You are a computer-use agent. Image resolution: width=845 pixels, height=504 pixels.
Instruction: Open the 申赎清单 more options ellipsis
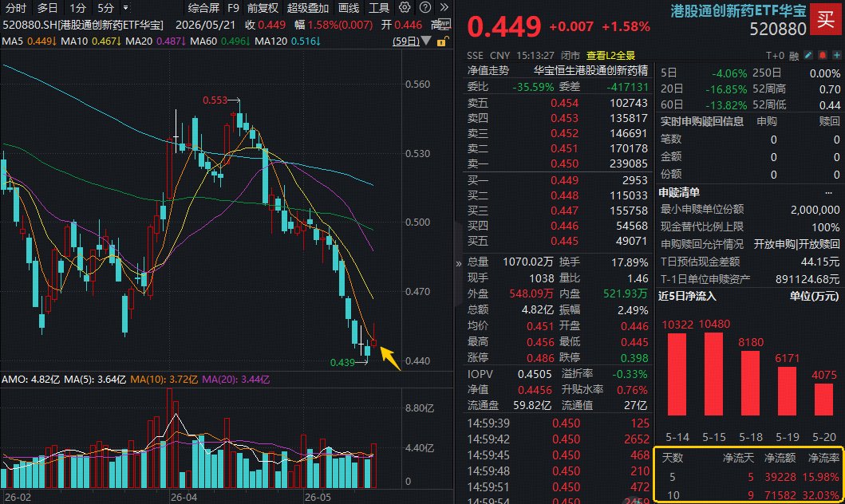[828, 193]
